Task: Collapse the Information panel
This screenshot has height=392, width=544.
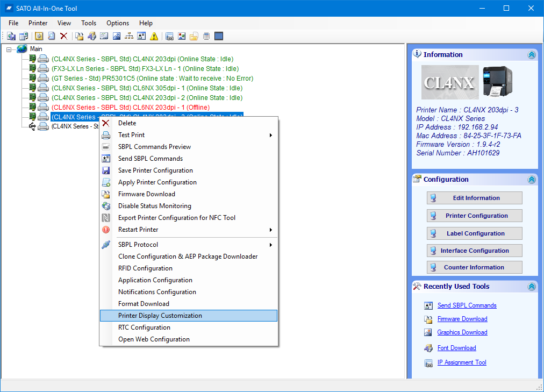Action: coord(532,55)
